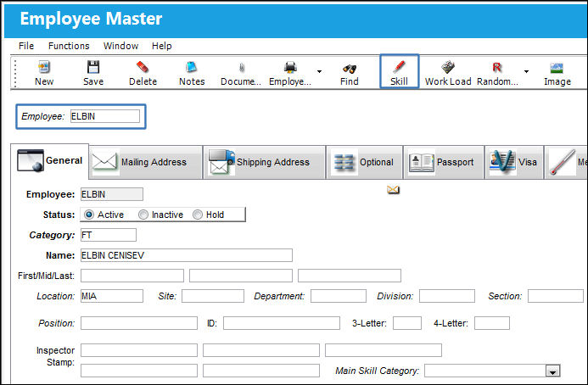
Task: Open the Skill toolbar button
Action: coord(399,71)
